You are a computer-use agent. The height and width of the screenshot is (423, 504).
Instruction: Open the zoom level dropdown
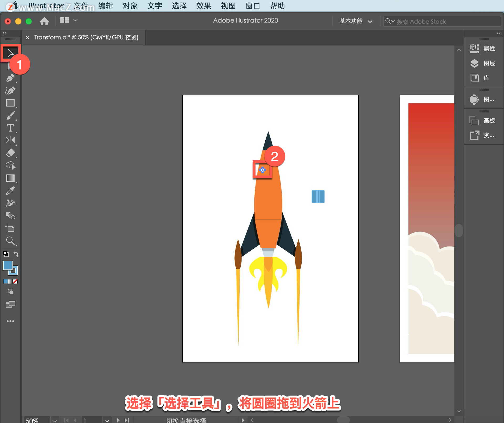54,420
